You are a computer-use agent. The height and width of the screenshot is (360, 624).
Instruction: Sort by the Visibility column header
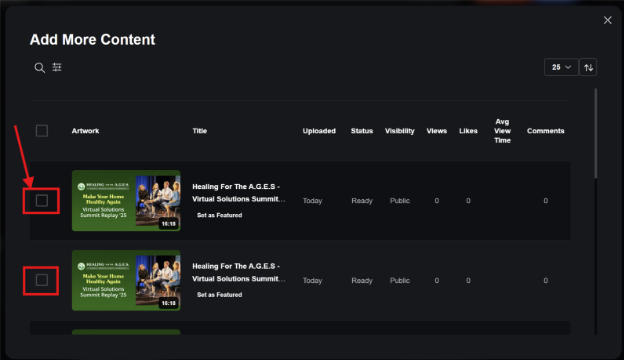tap(400, 131)
